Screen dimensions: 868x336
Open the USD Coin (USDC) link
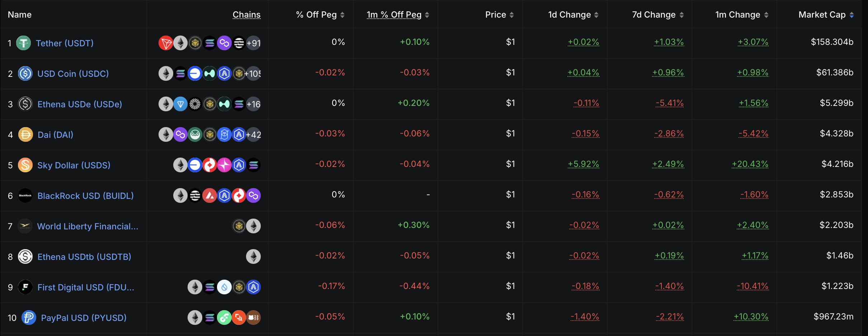coord(73,74)
